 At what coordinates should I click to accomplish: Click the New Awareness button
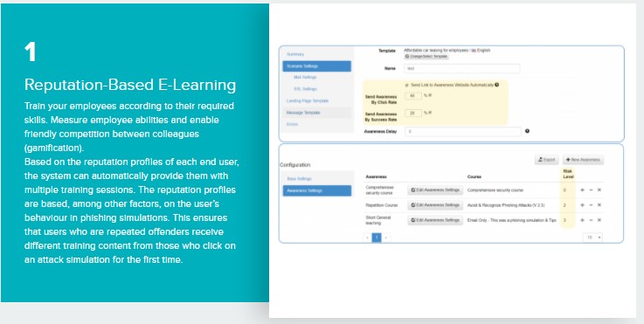(x=583, y=160)
